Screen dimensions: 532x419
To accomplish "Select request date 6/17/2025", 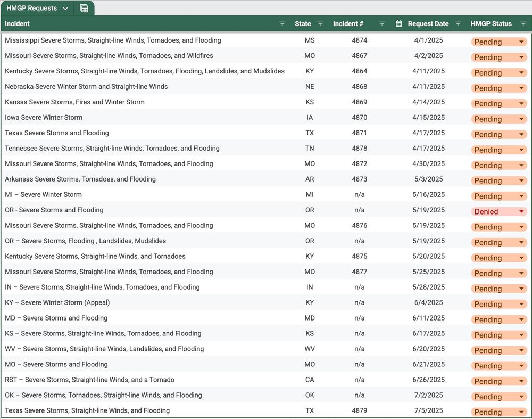I will [428, 333].
